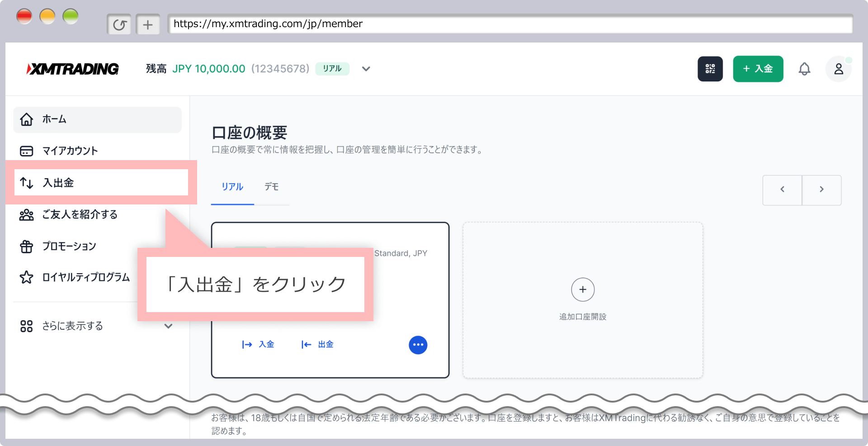
Task: Click the XMTRADING logo
Action: 72,69
